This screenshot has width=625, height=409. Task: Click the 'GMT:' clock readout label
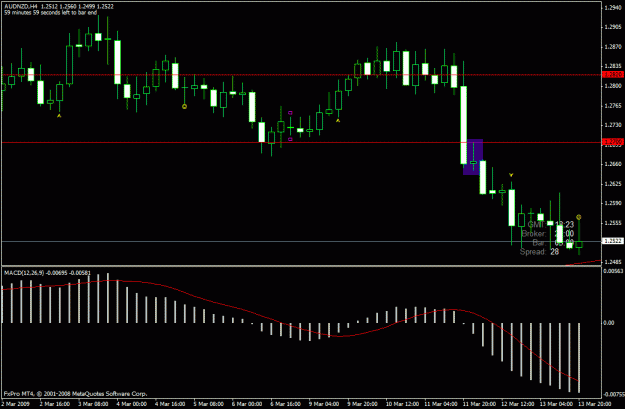(536, 224)
